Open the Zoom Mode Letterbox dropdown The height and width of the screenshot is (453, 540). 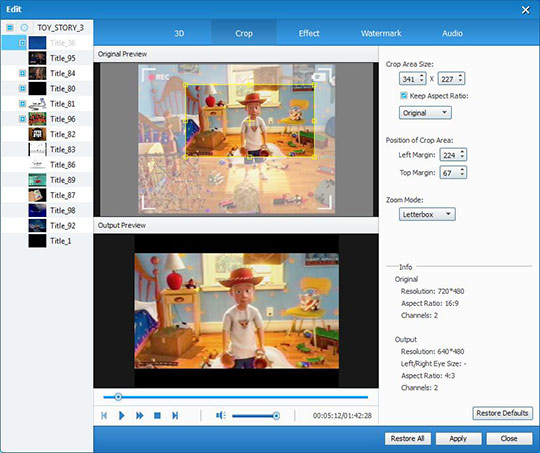pos(427,214)
